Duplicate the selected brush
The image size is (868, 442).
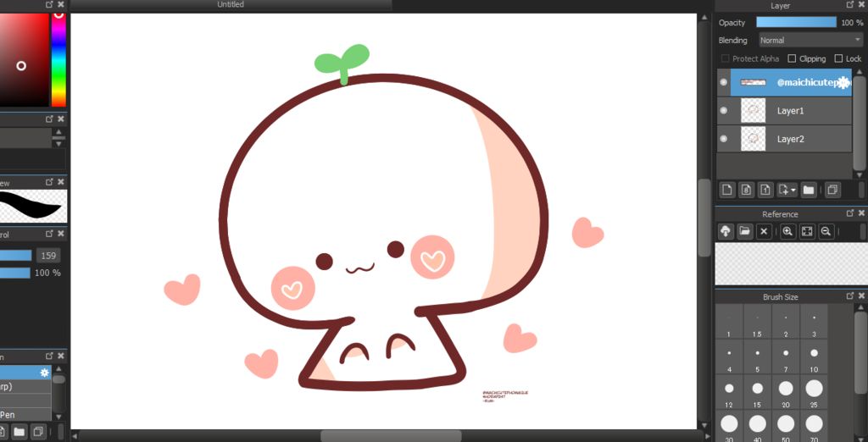click(x=37, y=431)
